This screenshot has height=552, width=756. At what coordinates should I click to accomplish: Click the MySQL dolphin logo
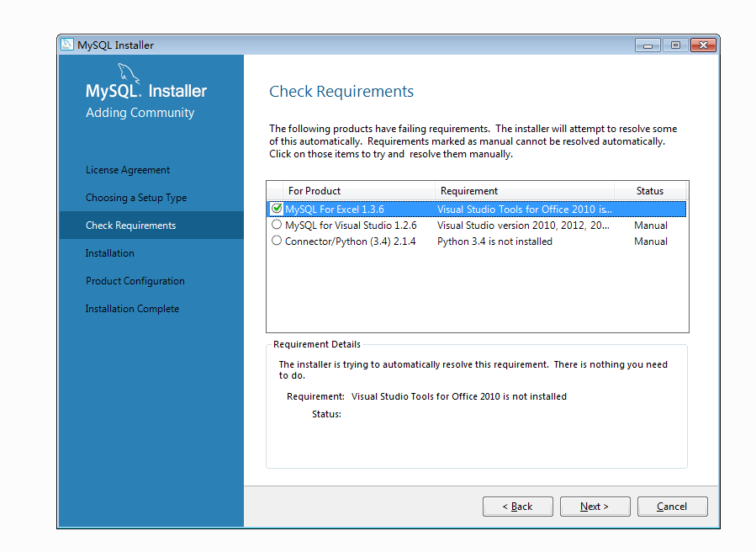tap(129, 73)
